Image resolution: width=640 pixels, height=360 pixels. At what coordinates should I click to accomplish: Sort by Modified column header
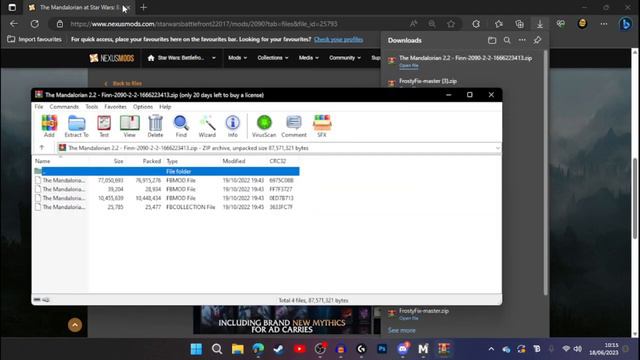point(234,161)
